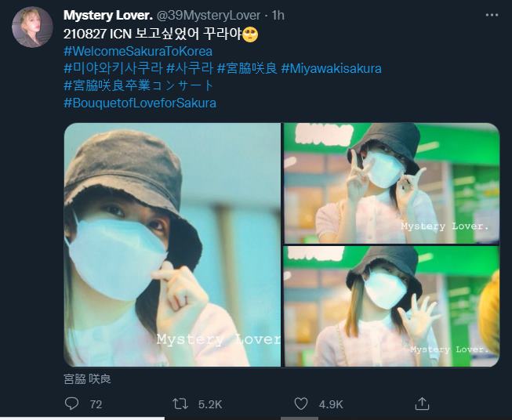The width and height of the screenshot is (512, 420).
Task: Open the #미야와키사쿠라 hashtag
Action: [x=113, y=68]
